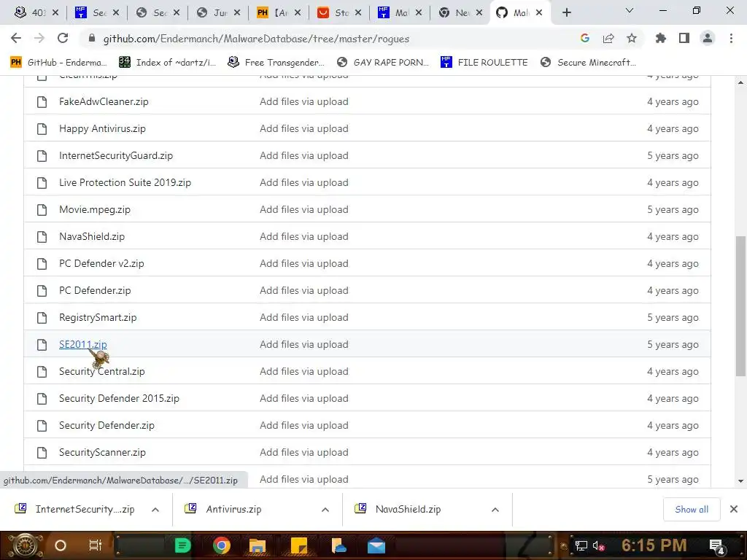Open a new browser tab
This screenshot has width=747, height=560.
(566, 12)
